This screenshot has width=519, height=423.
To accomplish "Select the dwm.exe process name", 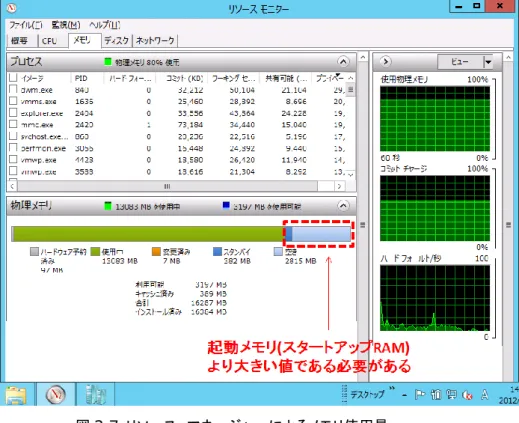I will (x=37, y=90).
